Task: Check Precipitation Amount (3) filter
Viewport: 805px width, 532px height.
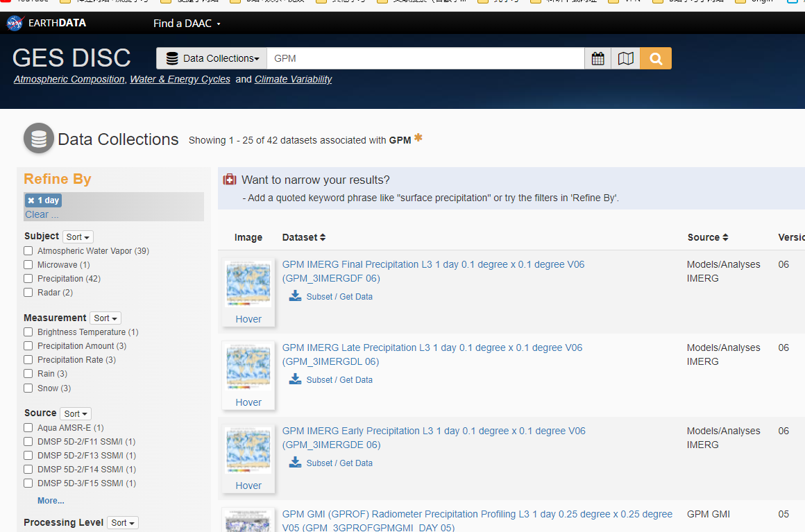Action: pyautogui.click(x=28, y=346)
